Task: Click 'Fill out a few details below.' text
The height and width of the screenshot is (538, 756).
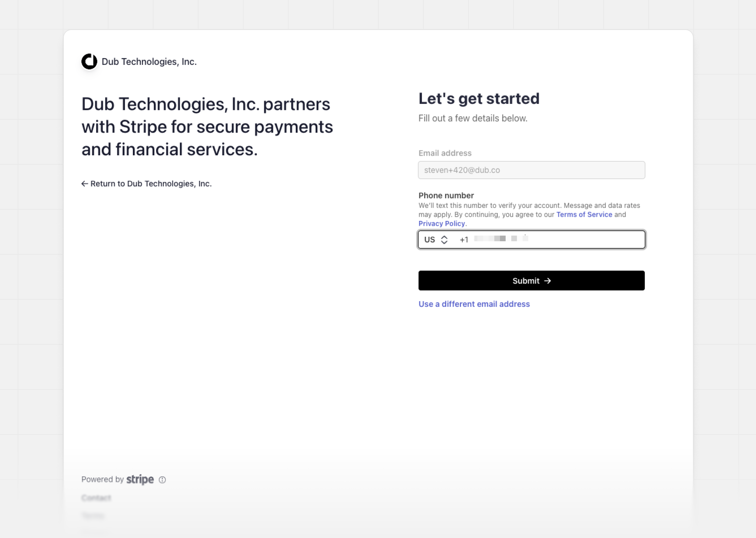Action: (x=473, y=119)
